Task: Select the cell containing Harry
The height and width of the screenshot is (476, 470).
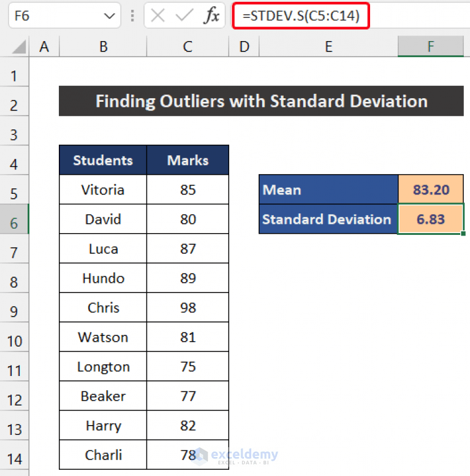Action: click(103, 425)
